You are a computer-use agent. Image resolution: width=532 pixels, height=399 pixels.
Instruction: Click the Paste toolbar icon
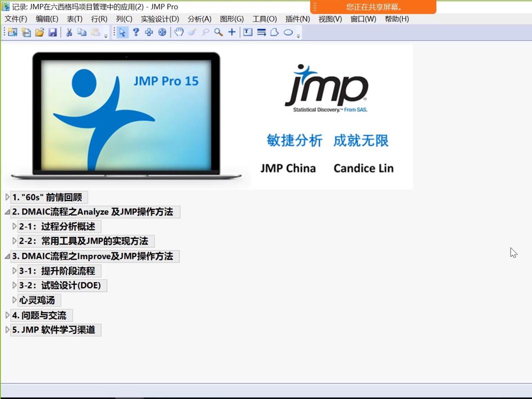[x=96, y=32]
